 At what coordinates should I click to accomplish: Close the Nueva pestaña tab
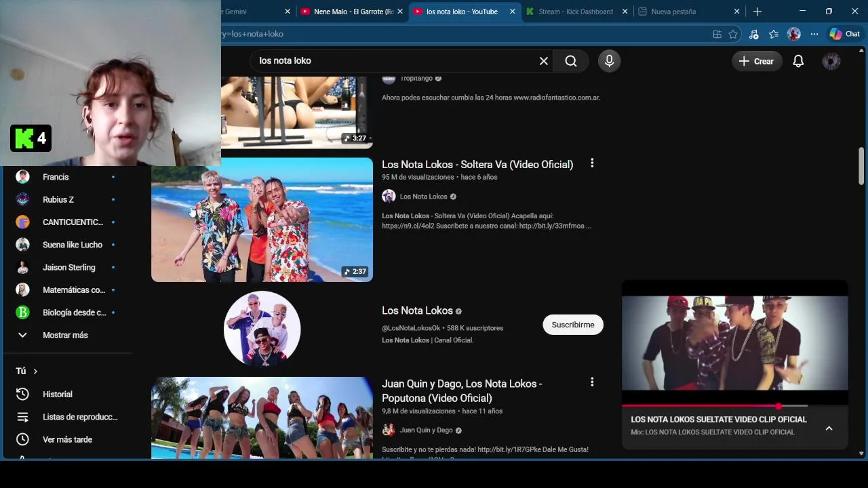click(737, 12)
